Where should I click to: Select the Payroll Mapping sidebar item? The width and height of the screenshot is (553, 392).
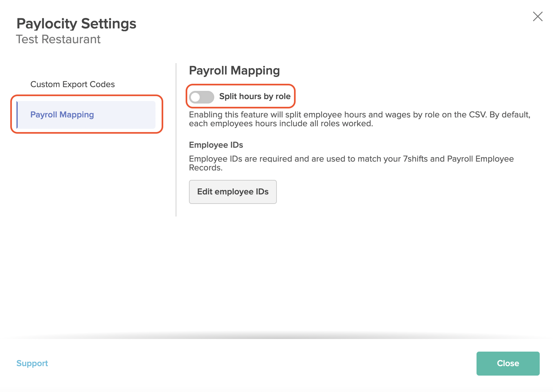(x=86, y=115)
